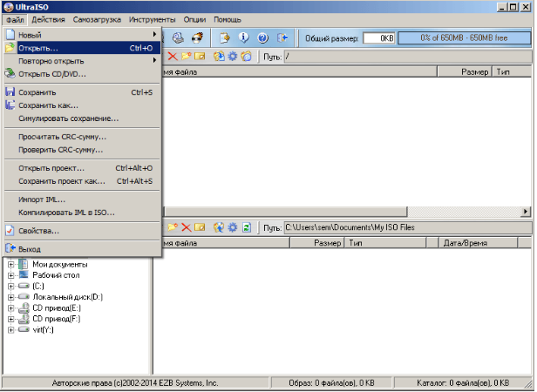The height and width of the screenshot is (392, 537).
Task: Open the Действия menu
Action: click(48, 19)
